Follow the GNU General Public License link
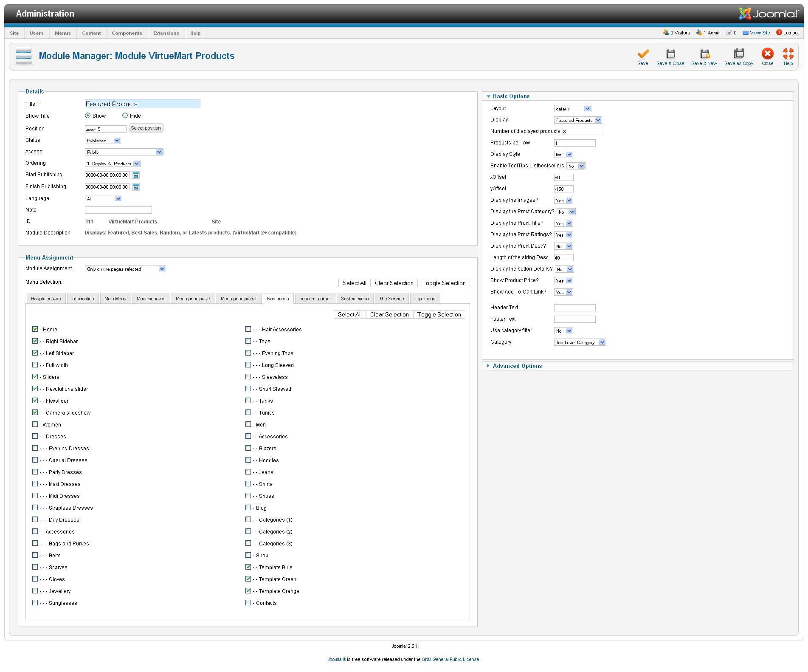The height and width of the screenshot is (672, 808). pos(450,659)
